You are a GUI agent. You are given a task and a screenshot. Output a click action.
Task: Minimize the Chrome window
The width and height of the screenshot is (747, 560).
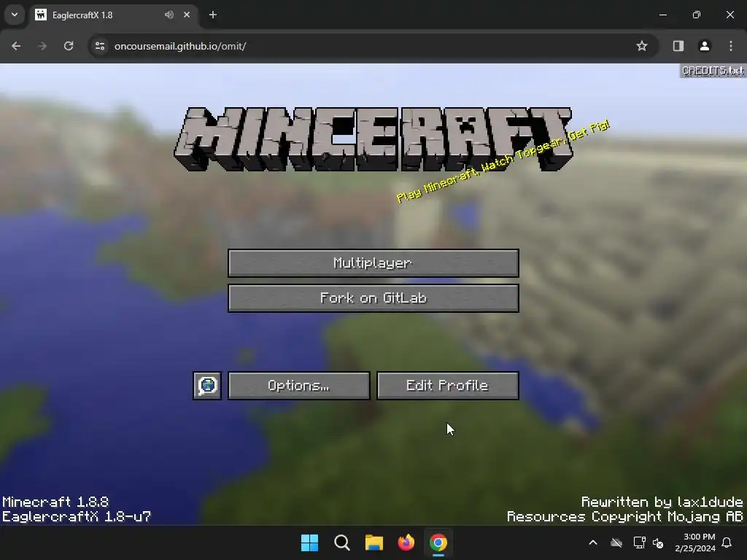tap(662, 15)
